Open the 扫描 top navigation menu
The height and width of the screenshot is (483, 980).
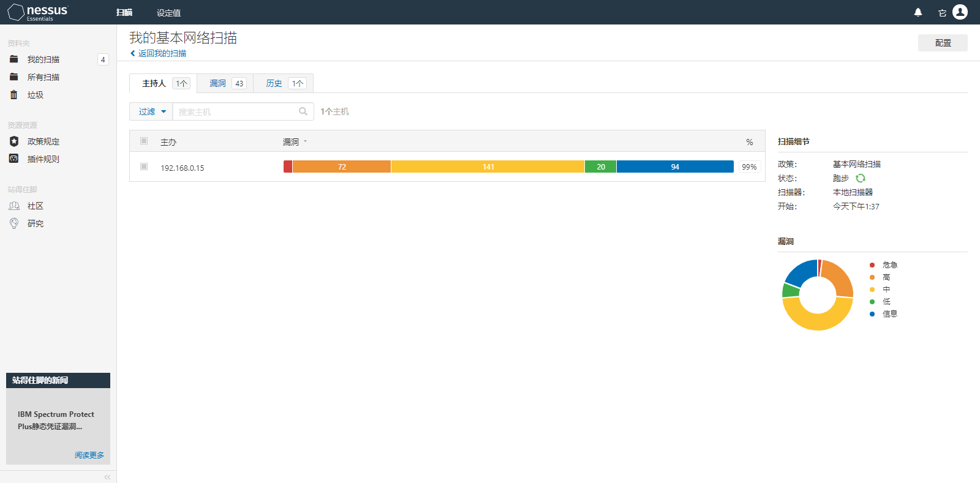[x=124, y=12]
